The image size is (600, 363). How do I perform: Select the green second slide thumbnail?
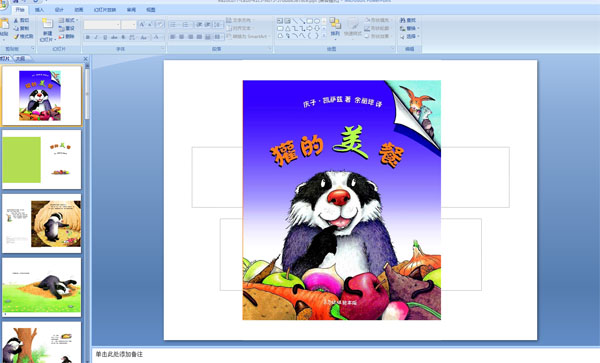pyautogui.click(x=42, y=160)
